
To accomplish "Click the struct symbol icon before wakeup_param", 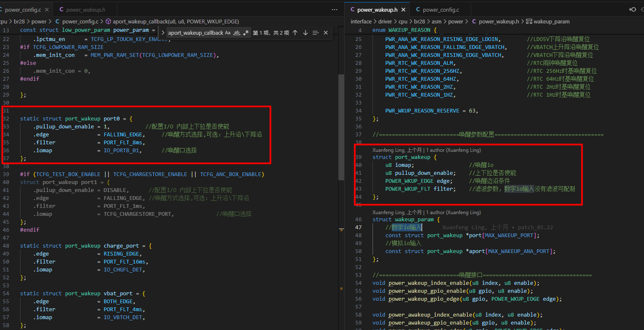I will click(529, 21).
